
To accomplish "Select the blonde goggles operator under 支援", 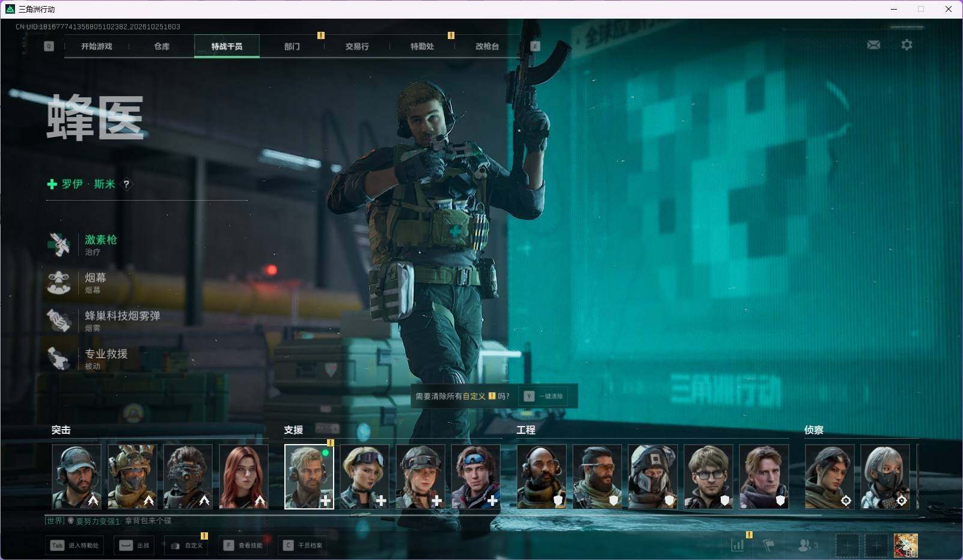I will [364, 476].
